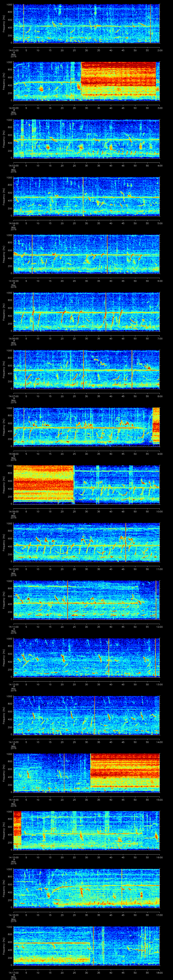Click the '18:00' final end label

[159, 973]
